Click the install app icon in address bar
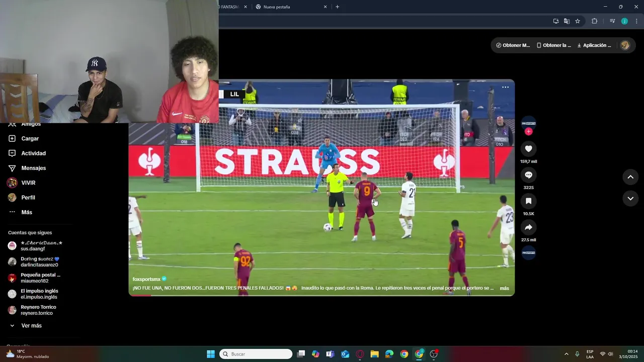The width and height of the screenshot is (644, 362). coord(555,21)
